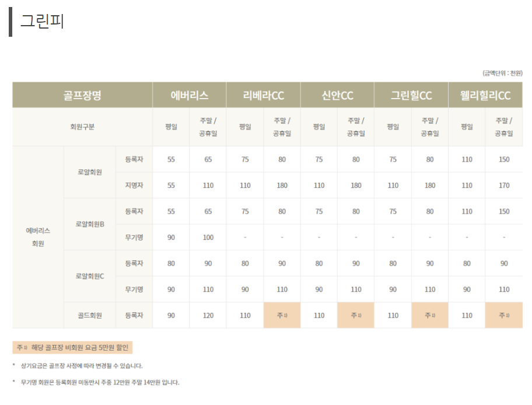Click the 55 weekday 에버리스 value for 지명자
The width and height of the screenshot is (532, 405).
pyautogui.click(x=171, y=186)
